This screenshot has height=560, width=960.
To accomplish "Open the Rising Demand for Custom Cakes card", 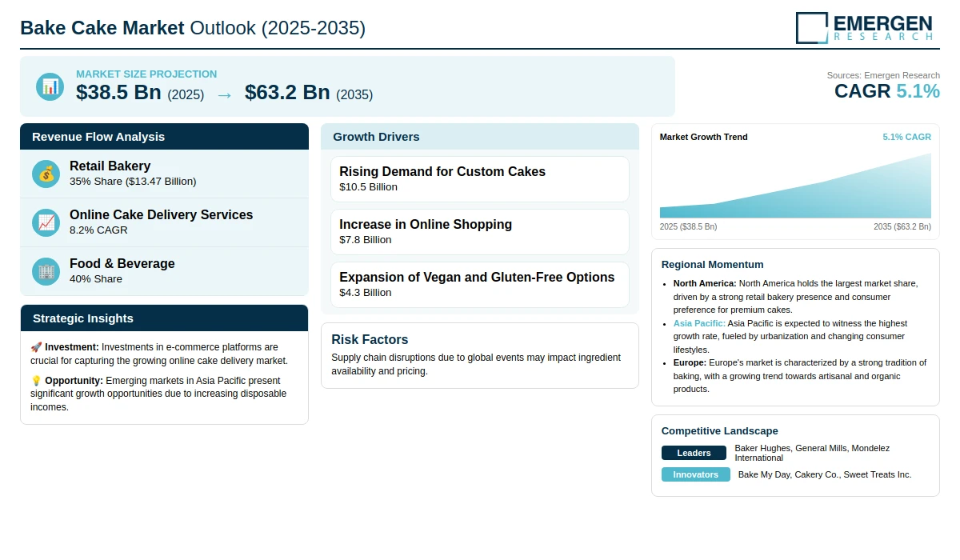I will click(480, 179).
